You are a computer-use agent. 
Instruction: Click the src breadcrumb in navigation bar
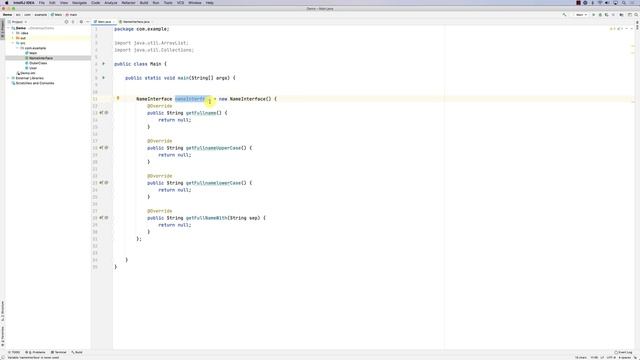point(18,15)
